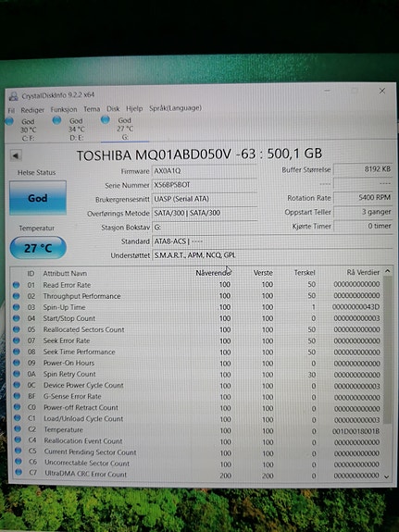
Task: Click the Oppstart Teller value 3 ganger
Action: click(363, 212)
